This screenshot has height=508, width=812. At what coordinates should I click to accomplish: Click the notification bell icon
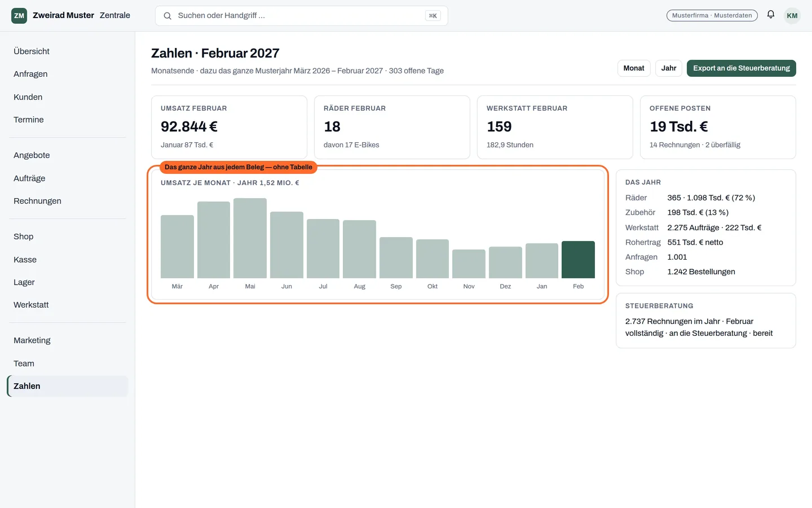771,15
